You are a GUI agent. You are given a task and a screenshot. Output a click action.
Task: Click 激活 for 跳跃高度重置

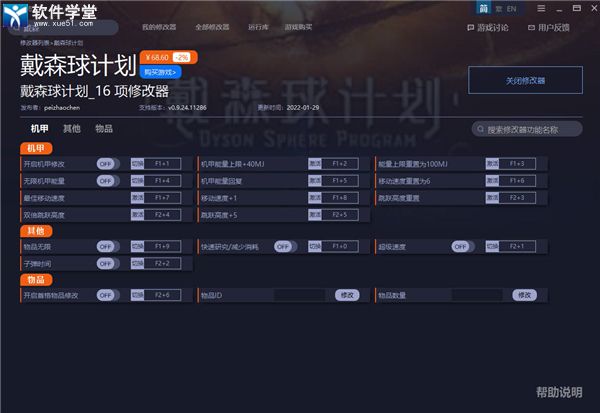pyautogui.click(x=492, y=198)
